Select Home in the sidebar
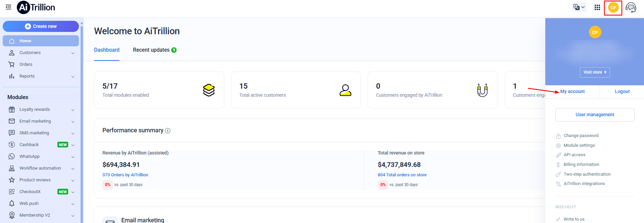Viewport: 644px width, 223px height. [x=41, y=41]
